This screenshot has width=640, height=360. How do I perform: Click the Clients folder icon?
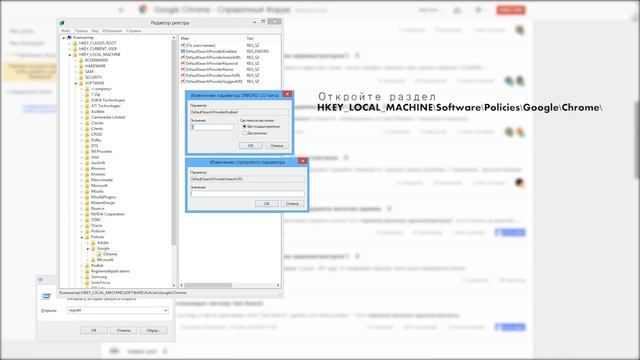[x=87, y=129]
